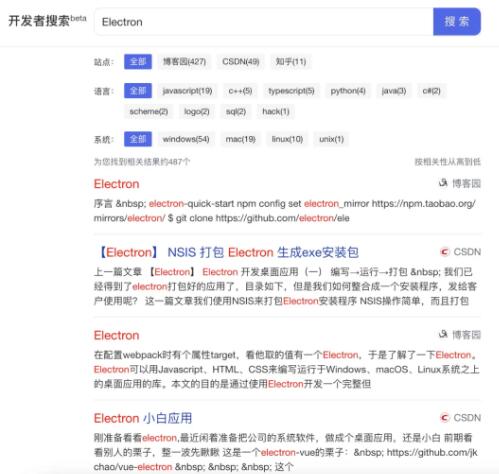This screenshot has height=474, width=499.
Task: Filter system by windows(54)
Action: pos(186,139)
